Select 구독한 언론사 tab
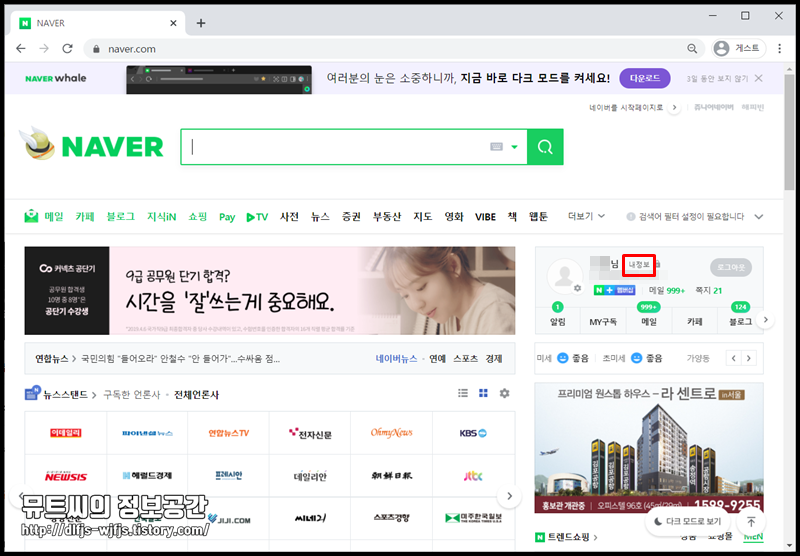Viewport: 800px width, 556px height. tap(132, 395)
